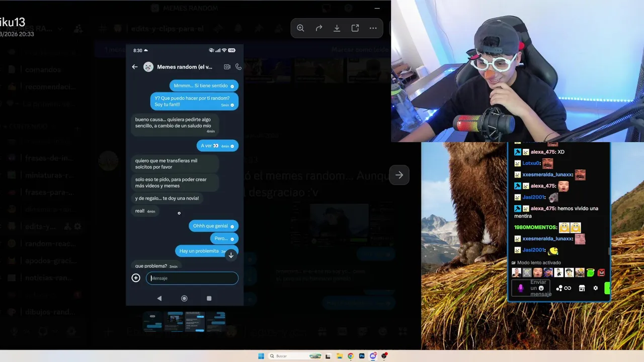The image size is (644, 362).
Task: Jump to latest message down-arrow button
Action: (231, 255)
